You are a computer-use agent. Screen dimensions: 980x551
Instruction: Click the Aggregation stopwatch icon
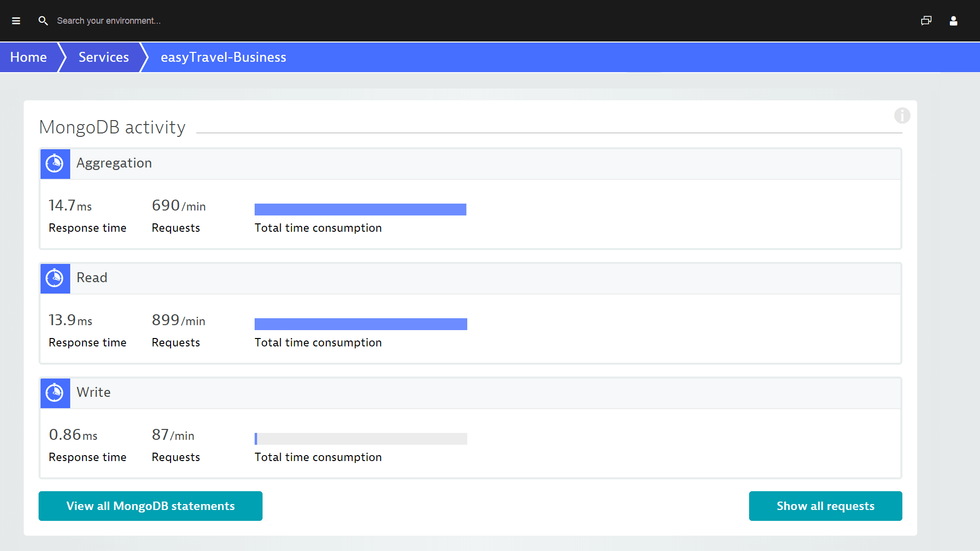point(55,164)
